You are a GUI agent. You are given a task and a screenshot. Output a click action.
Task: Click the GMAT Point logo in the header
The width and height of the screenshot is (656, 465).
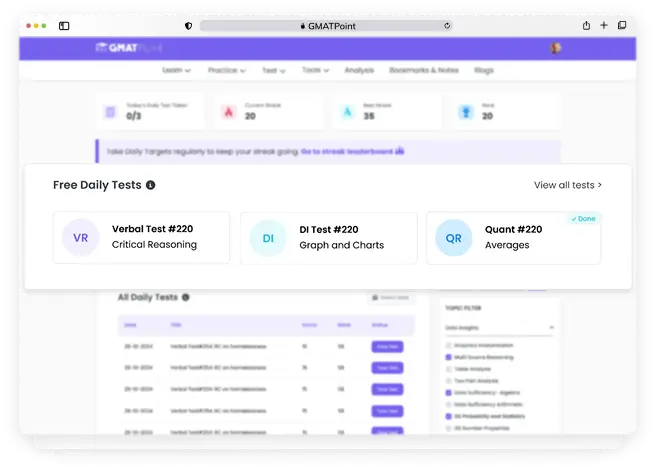click(x=129, y=48)
